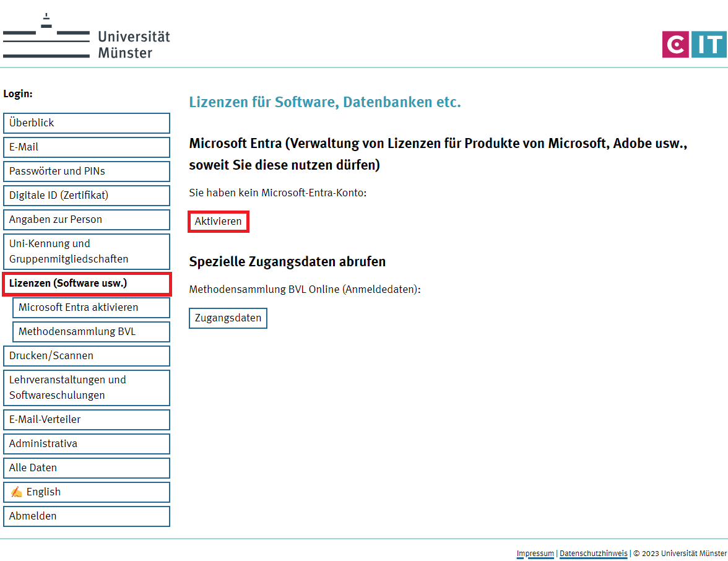Open the Datenschutzhinweis footer link

coord(593,554)
